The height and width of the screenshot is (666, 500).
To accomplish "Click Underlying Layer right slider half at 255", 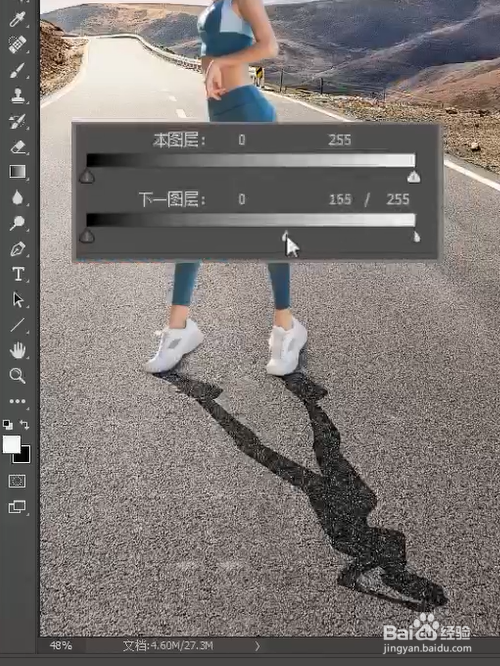I will (x=417, y=237).
